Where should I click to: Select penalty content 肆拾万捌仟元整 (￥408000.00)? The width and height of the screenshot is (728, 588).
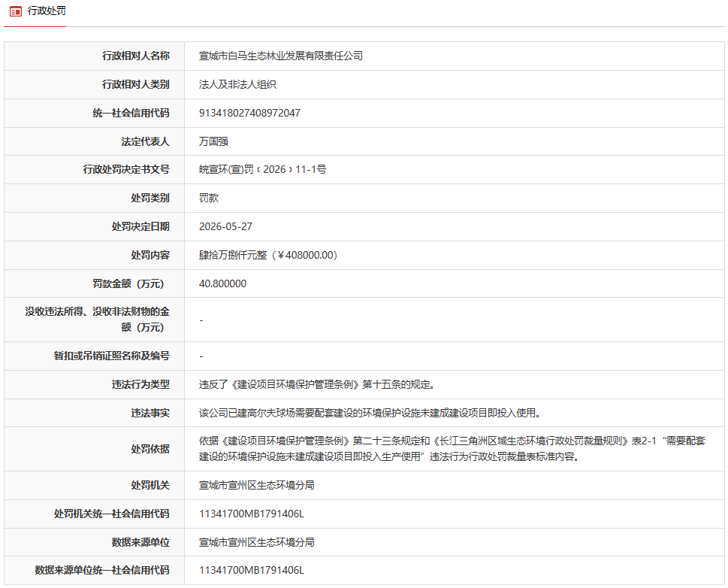tap(268, 255)
